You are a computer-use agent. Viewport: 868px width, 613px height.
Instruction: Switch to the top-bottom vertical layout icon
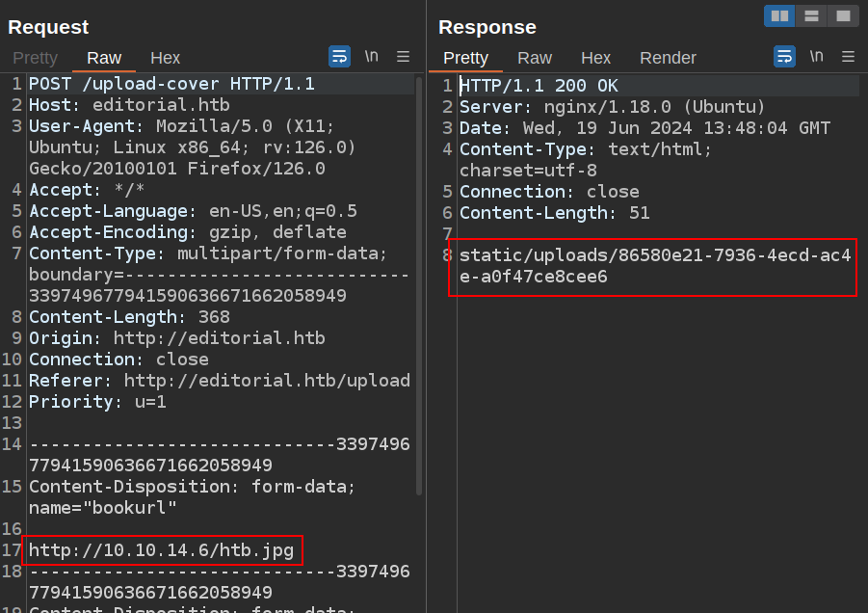(x=811, y=15)
